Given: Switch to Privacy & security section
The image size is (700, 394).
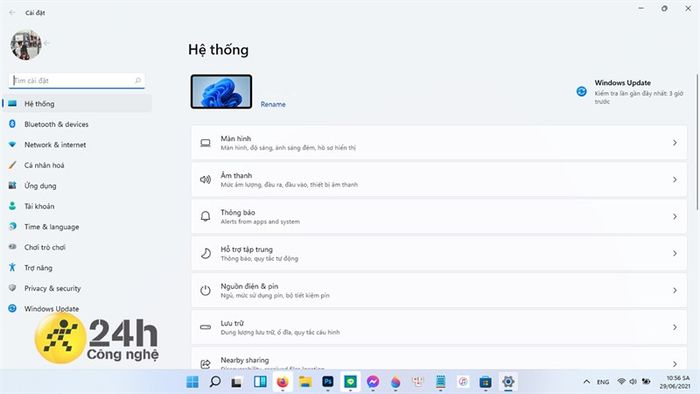Looking at the screenshot, I should pos(53,288).
